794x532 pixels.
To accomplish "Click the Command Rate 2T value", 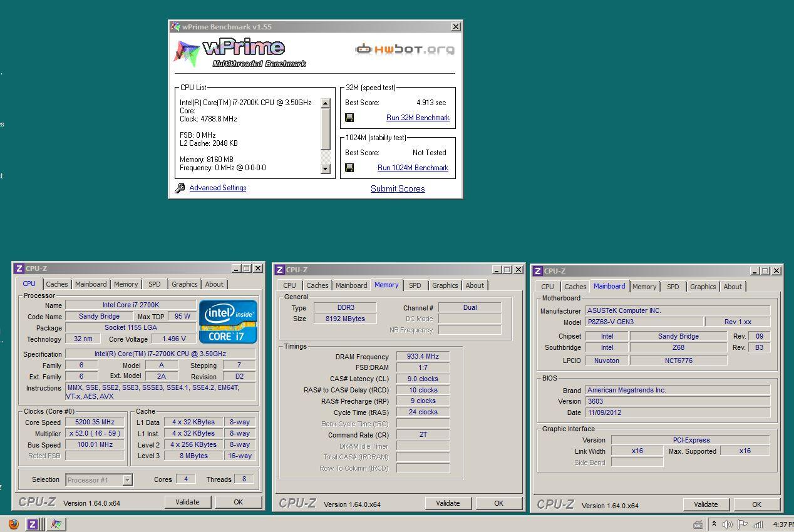I will (x=423, y=434).
